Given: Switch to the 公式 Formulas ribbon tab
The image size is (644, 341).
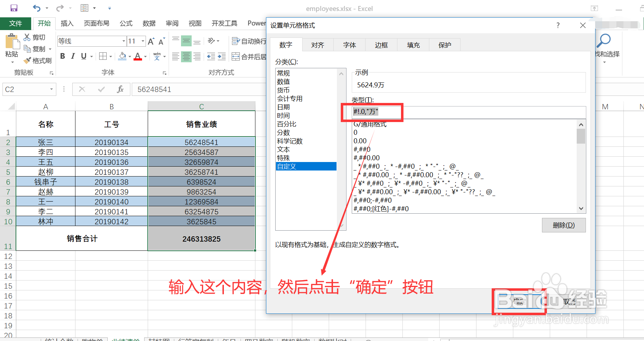Looking at the screenshot, I should point(126,23).
